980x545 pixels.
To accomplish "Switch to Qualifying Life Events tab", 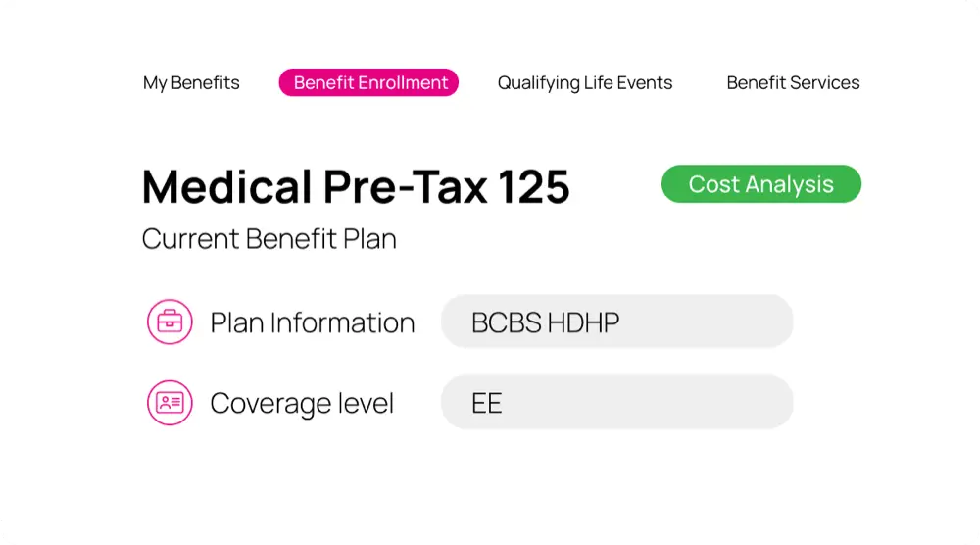I will pos(585,83).
